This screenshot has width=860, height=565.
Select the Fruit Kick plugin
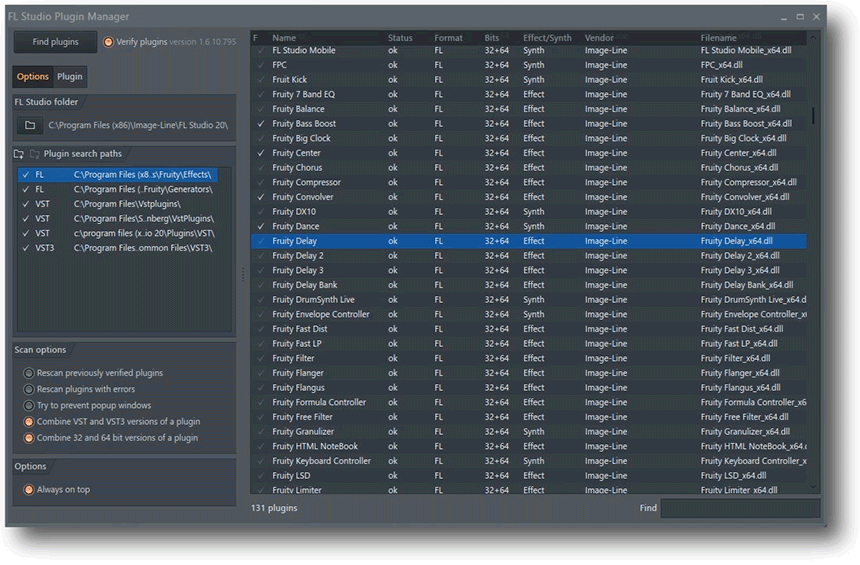click(x=529, y=80)
